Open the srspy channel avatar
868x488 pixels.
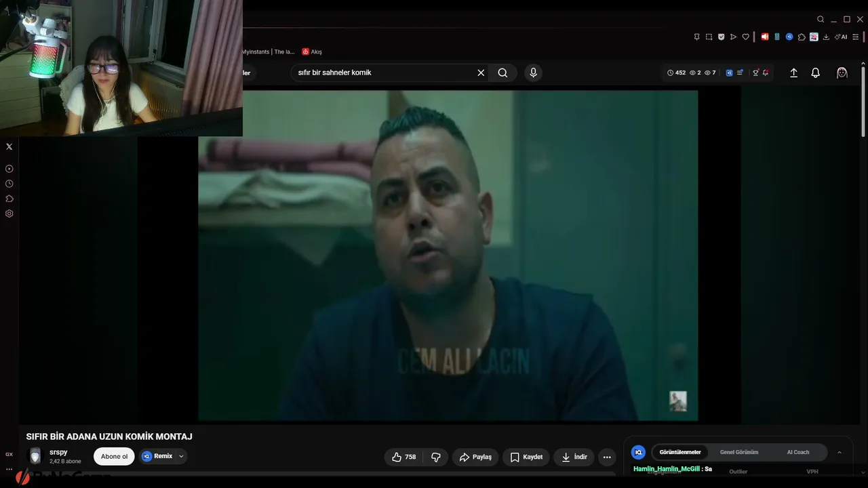tap(35, 456)
